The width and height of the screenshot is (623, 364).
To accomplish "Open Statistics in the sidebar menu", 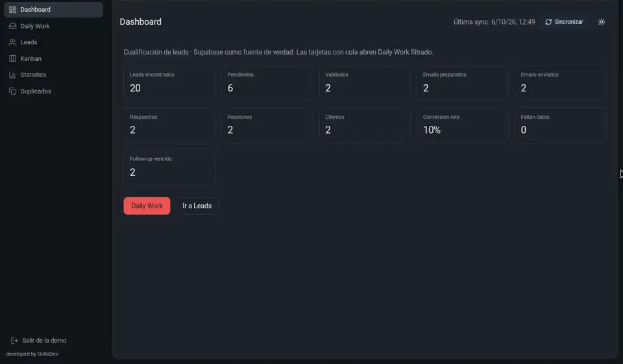I will click(53, 75).
